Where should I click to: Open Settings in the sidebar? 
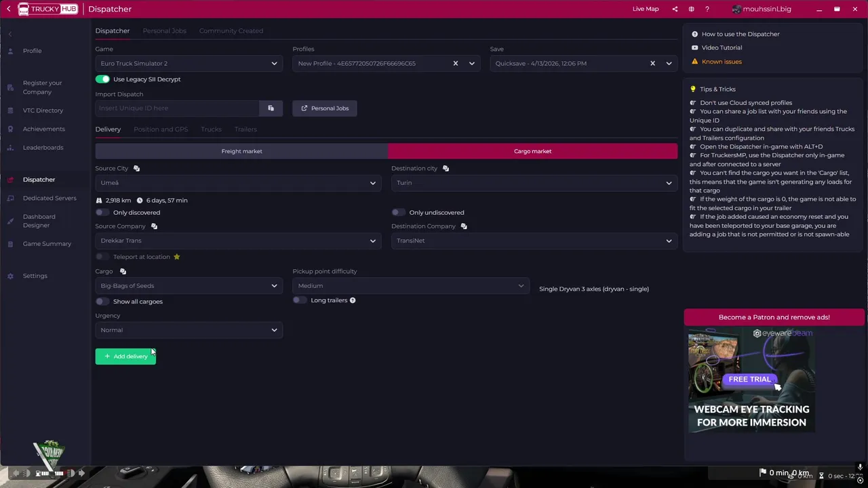pos(35,276)
